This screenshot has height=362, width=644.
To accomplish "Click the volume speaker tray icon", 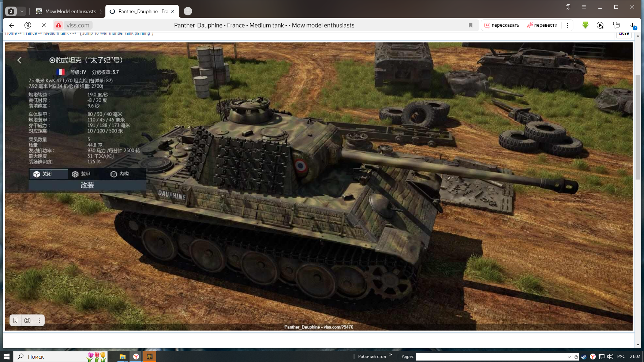I will pos(610,357).
